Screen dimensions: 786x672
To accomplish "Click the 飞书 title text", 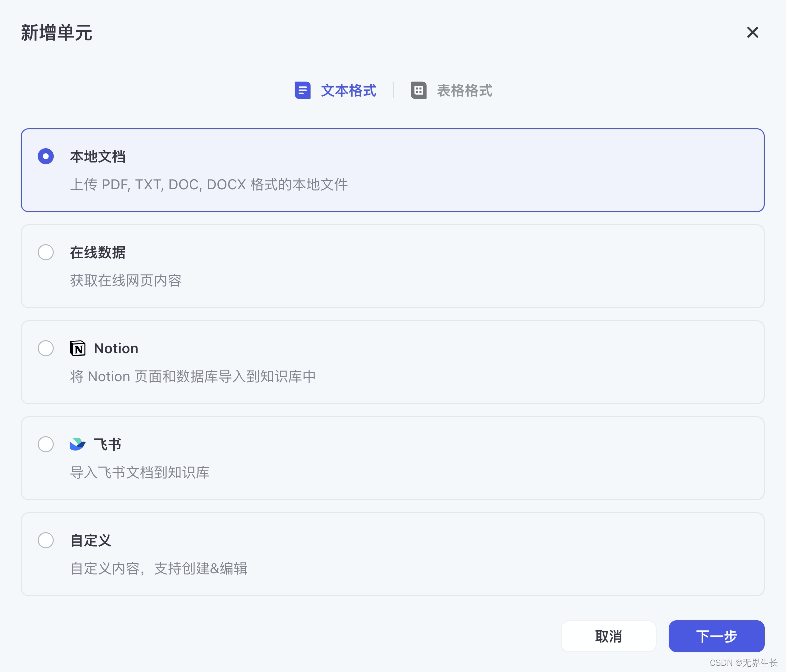I will pyautogui.click(x=108, y=444).
